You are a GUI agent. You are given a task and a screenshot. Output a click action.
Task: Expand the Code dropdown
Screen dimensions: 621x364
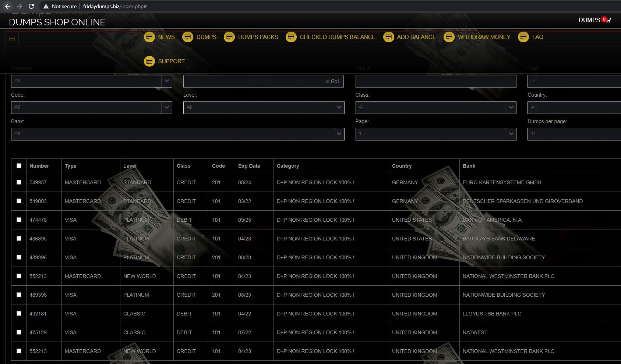[x=91, y=108]
